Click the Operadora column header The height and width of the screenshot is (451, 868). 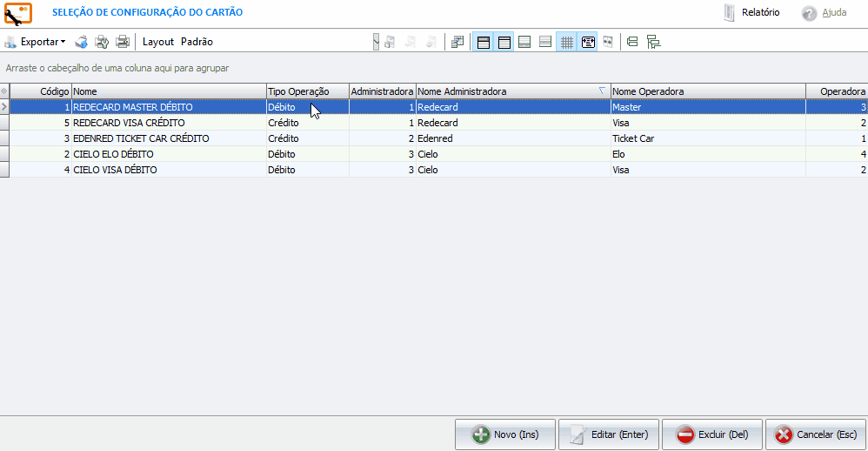point(837,91)
